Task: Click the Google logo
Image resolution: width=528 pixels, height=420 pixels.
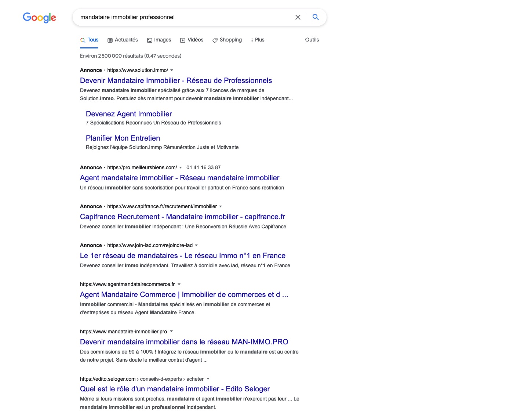Action: (x=39, y=17)
